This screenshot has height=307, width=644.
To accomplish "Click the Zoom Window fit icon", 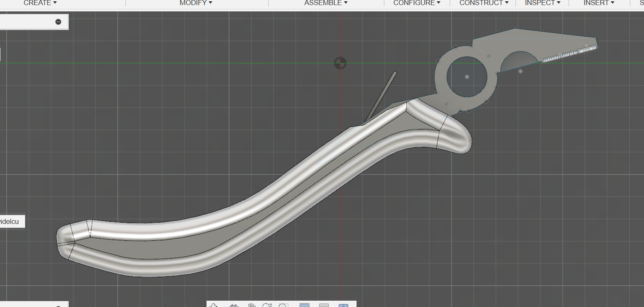I will [x=283, y=305].
